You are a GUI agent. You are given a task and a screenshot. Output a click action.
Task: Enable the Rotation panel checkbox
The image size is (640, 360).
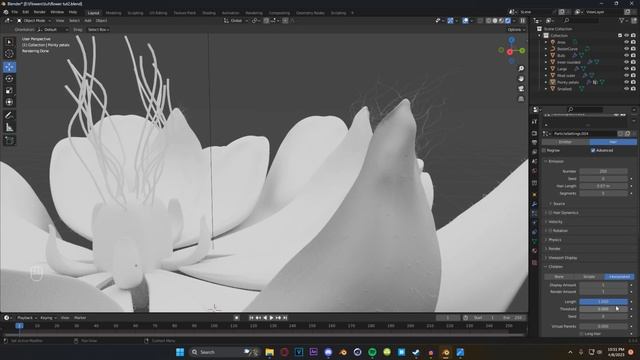(x=550, y=231)
